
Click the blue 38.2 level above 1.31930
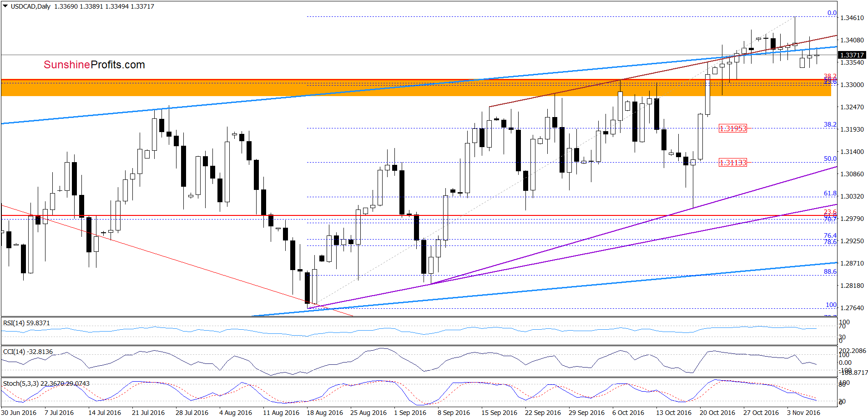tap(830, 124)
